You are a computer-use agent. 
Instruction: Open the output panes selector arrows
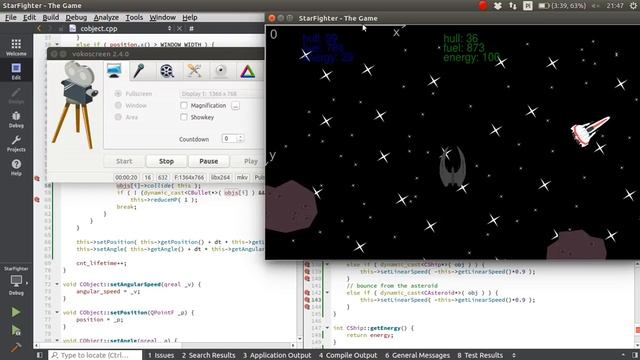coord(513,355)
